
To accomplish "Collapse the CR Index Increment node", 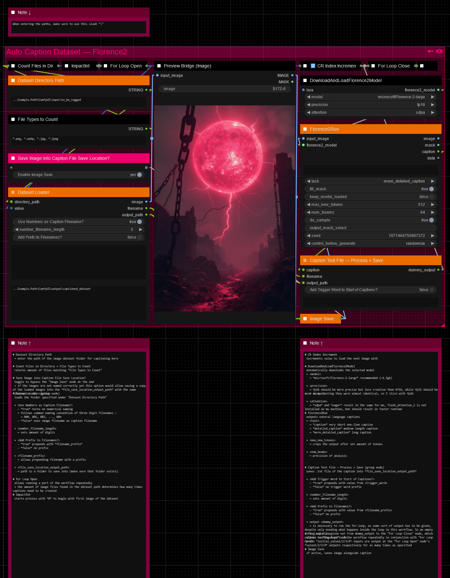I will [305, 66].
